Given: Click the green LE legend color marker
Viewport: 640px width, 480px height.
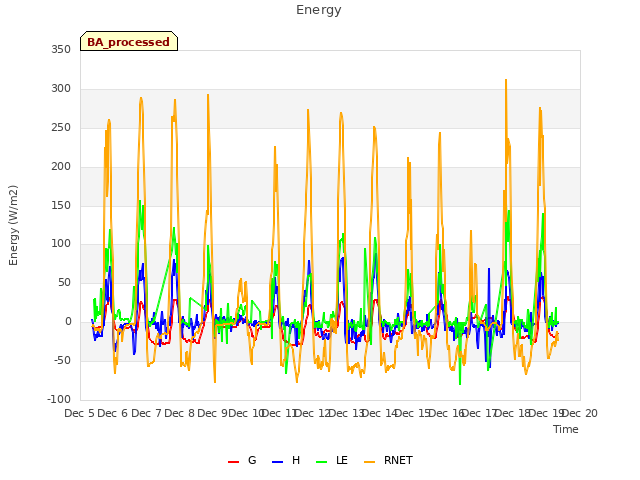Looking at the screenshot, I should (x=322, y=462).
